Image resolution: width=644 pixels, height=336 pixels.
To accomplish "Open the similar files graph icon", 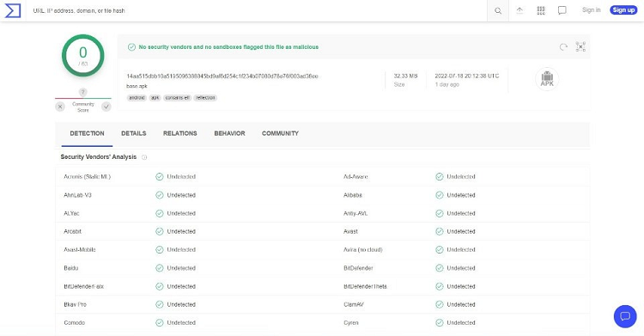I will (580, 46).
